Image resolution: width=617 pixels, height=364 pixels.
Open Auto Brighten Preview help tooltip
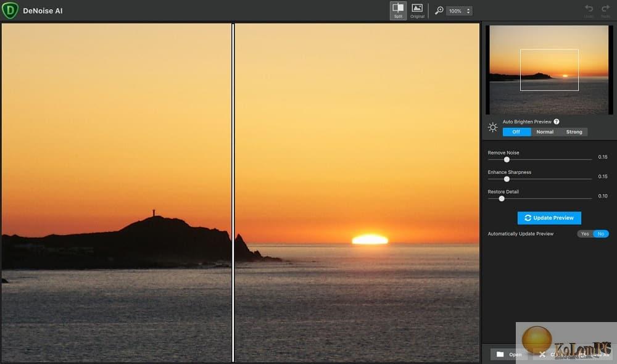tap(557, 122)
